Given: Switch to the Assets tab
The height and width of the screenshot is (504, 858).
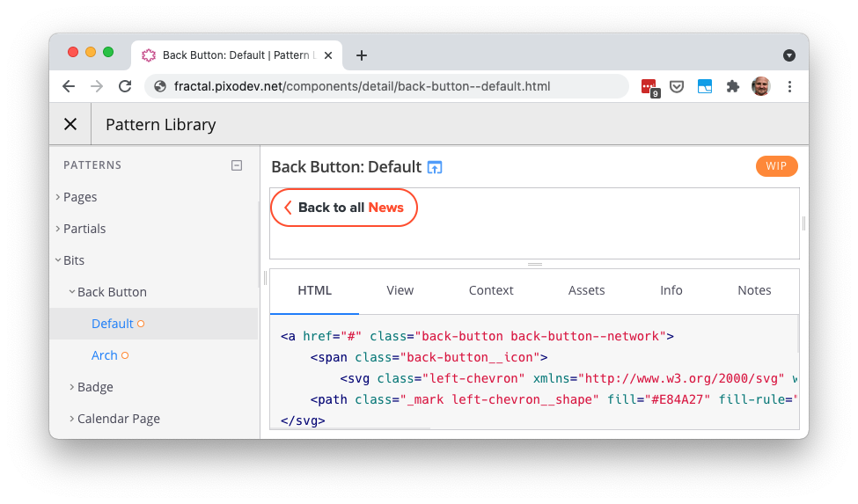Looking at the screenshot, I should [586, 290].
